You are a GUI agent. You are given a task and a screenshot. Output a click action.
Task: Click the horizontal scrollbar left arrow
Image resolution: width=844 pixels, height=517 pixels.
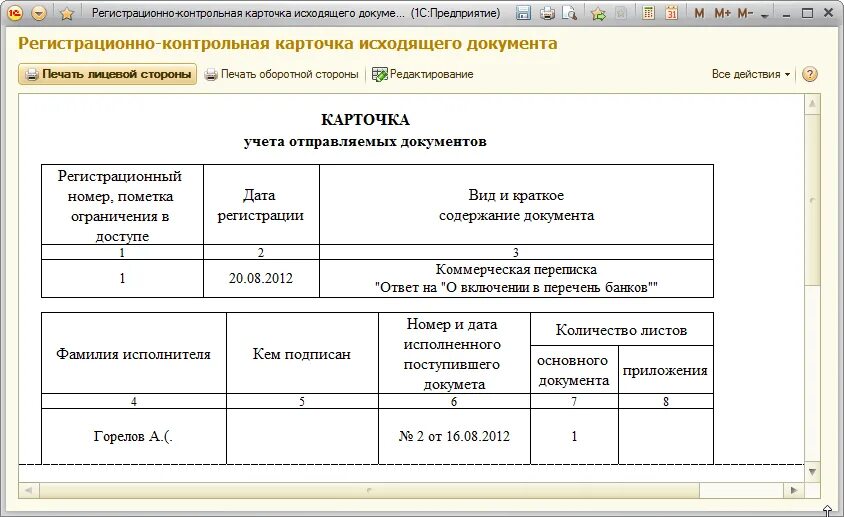pyautogui.click(x=29, y=490)
